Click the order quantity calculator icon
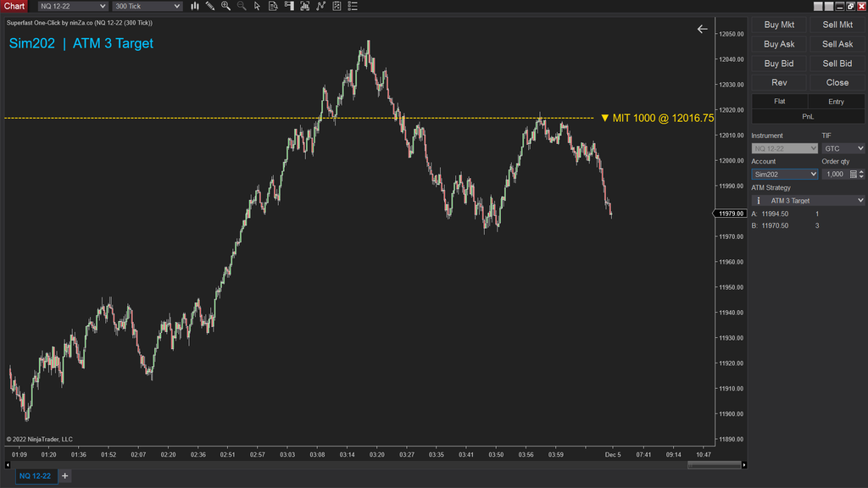This screenshot has width=868, height=488. click(x=853, y=174)
